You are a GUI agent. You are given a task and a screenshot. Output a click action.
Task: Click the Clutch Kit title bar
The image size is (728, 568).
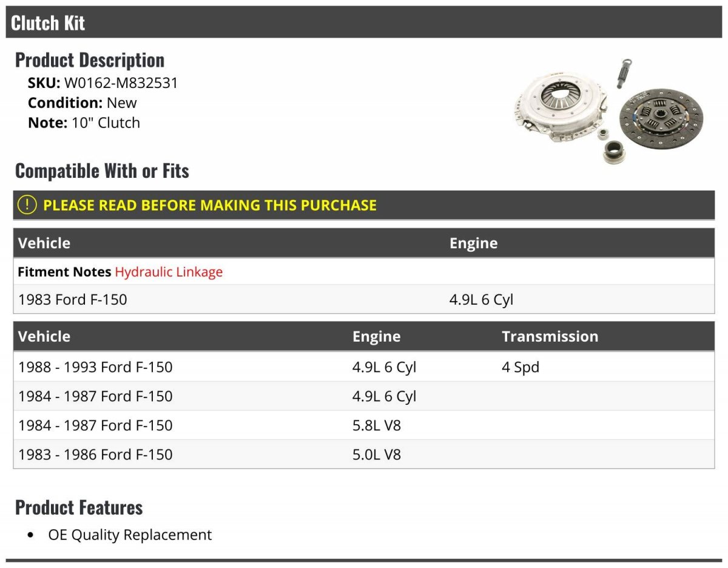[364, 22]
